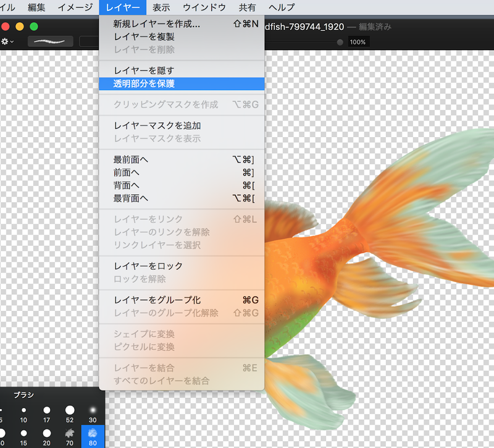Screen dimensions: 494x448
Task: Open the gear settings dropdown in toolbar
Action: (x=7, y=42)
